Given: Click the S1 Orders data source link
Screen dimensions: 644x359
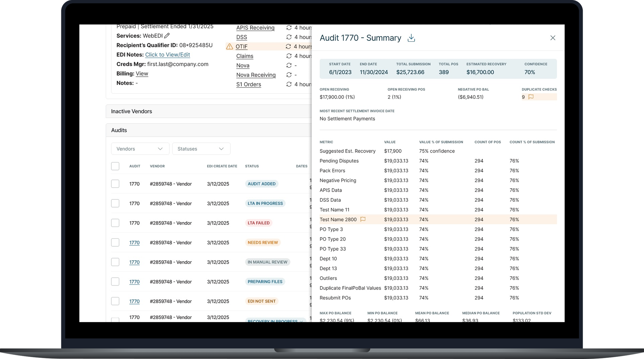Looking at the screenshot, I should point(248,84).
